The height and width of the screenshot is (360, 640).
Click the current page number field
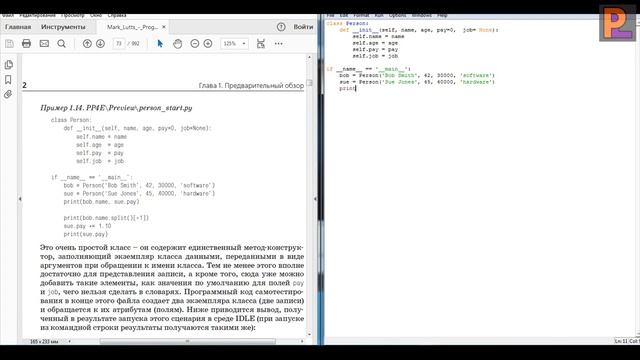[118, 43]
